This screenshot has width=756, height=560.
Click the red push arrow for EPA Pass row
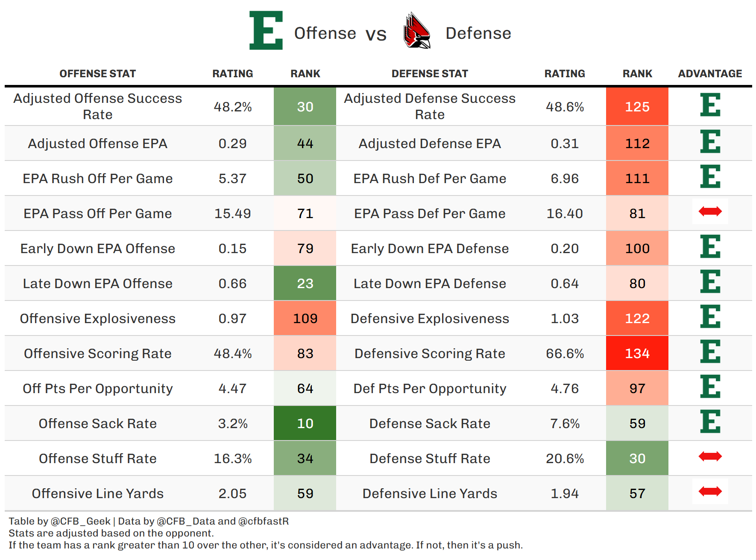point(710,211)
